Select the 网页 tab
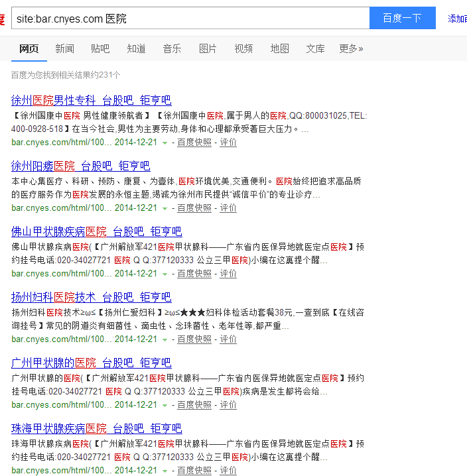The width and height of the screenshot is (467, 476). (29, 48)
